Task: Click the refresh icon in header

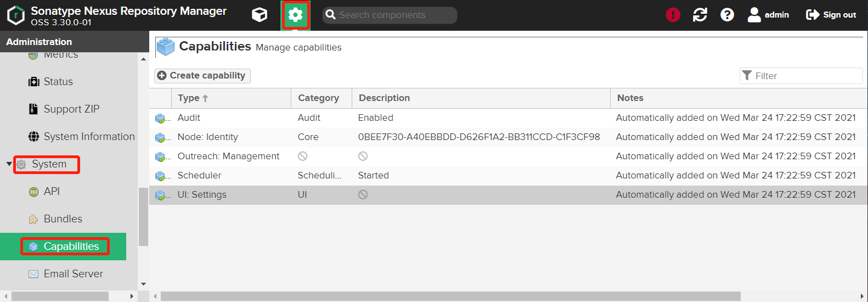Action: point(700,15)
